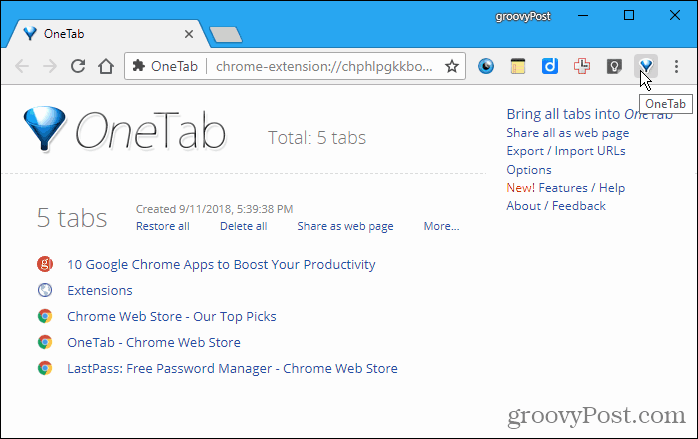Open the red cross extension icon
698x439 pixels.
[582, 66]
